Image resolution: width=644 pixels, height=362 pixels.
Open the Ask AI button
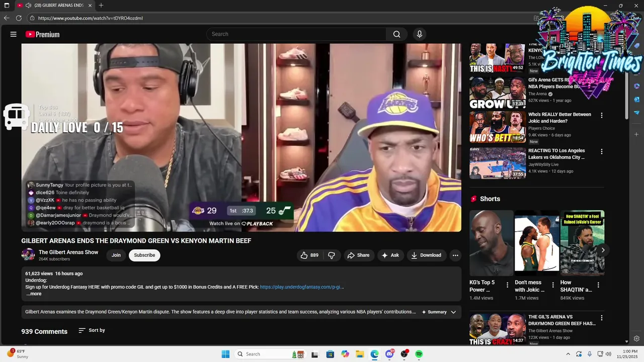[x=390, y=255]
